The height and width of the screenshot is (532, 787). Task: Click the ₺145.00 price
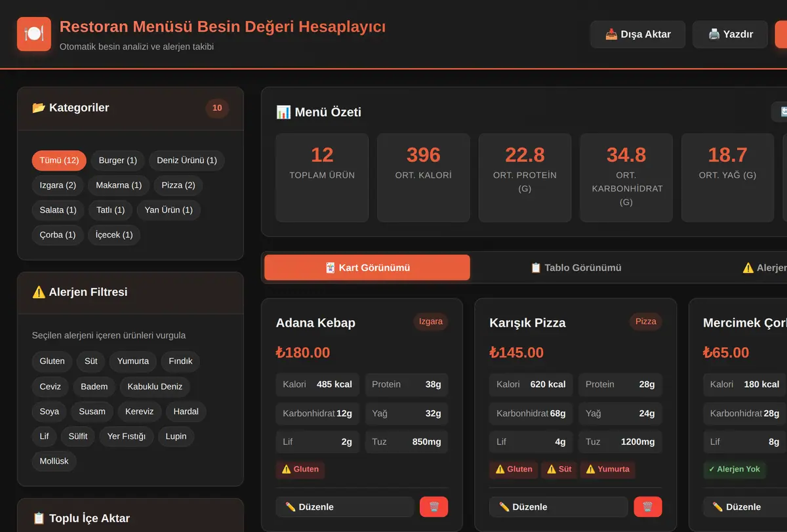(517, 352)
